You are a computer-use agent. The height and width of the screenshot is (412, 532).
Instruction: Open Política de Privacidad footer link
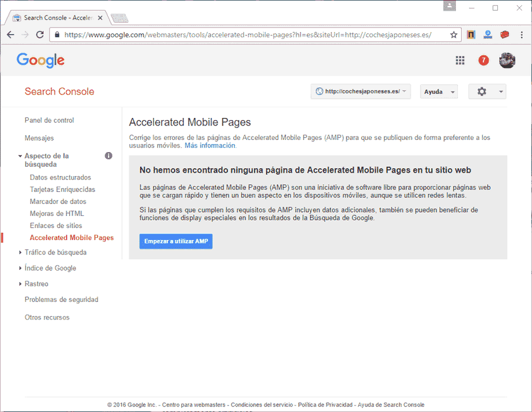tap(325, 405)
